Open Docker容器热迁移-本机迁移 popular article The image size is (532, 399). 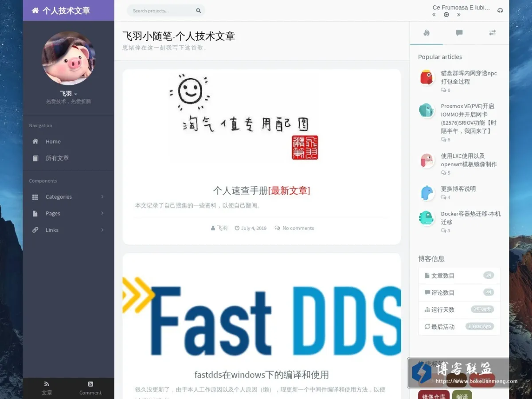(x=471, y=218)
